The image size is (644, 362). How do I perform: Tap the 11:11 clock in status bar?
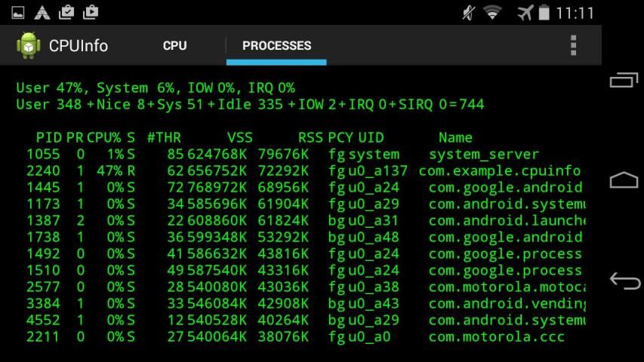coord(575,13)
